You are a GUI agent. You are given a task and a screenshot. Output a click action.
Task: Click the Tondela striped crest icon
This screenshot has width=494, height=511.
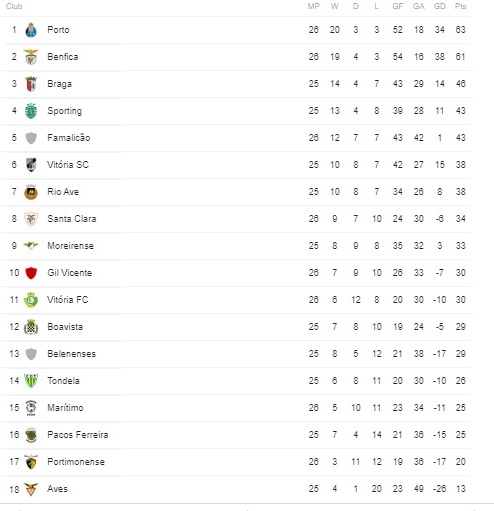click(x=31, y=381)
